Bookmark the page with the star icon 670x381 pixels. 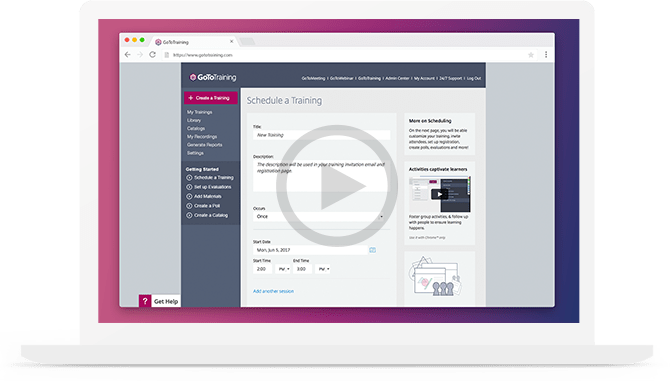531,55
